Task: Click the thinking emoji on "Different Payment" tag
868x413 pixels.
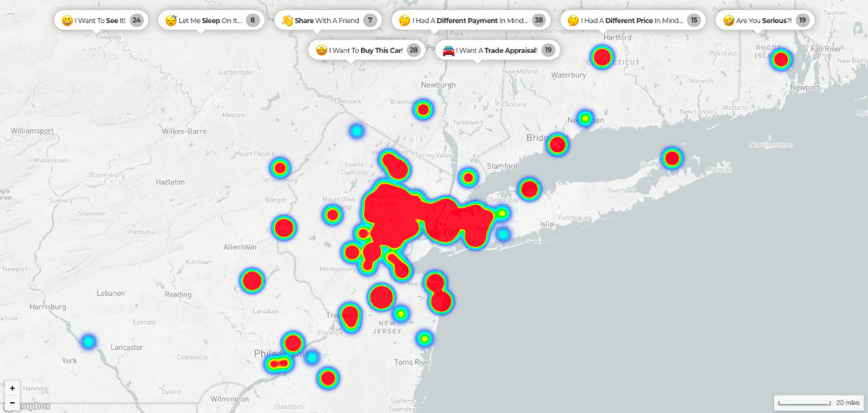Action: click(404, 20)
